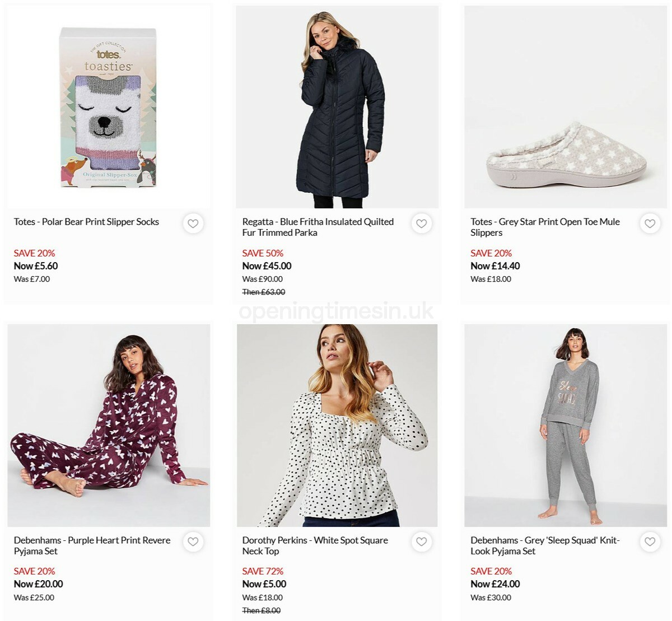672x621 pixels.
Task: Open the Polar Bear Print Slipper Socks listing
Action: coord(86,222)
